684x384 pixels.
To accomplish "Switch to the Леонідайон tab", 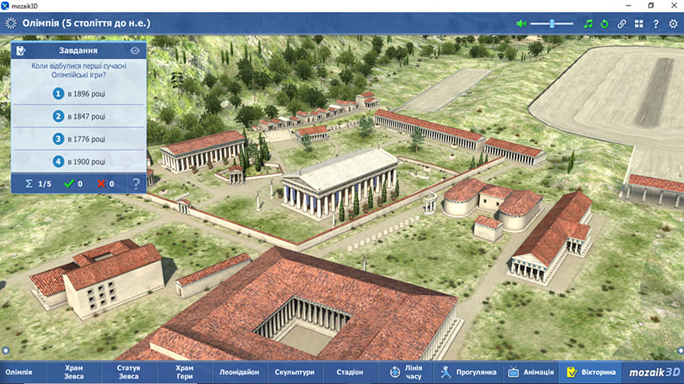I will (x=239, y=372).
